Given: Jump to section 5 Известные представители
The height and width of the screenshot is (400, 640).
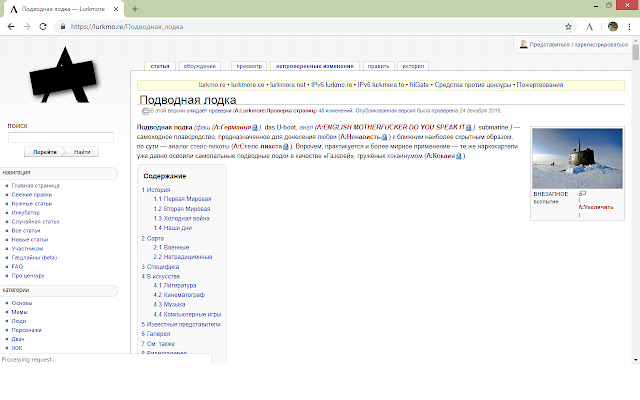Looking at the screenshot, I should click(181, 324).
